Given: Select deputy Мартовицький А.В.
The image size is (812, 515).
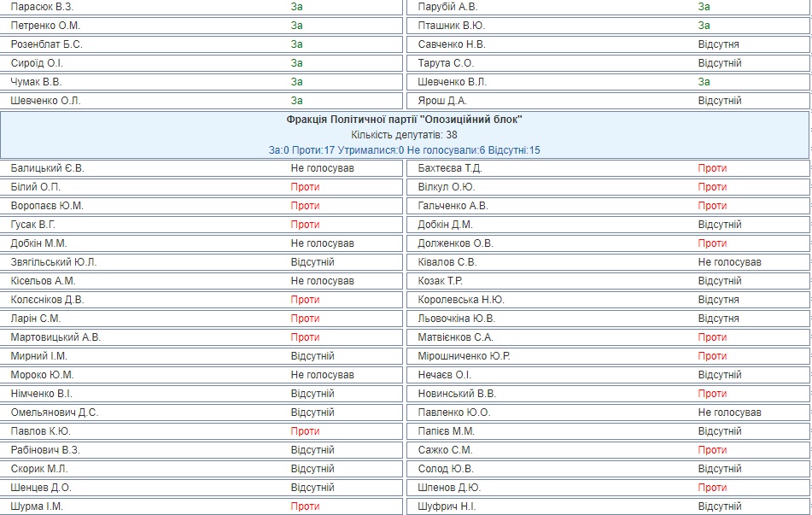Looking at the screenshot, I should pyautogui.click(x=55, y=337).
